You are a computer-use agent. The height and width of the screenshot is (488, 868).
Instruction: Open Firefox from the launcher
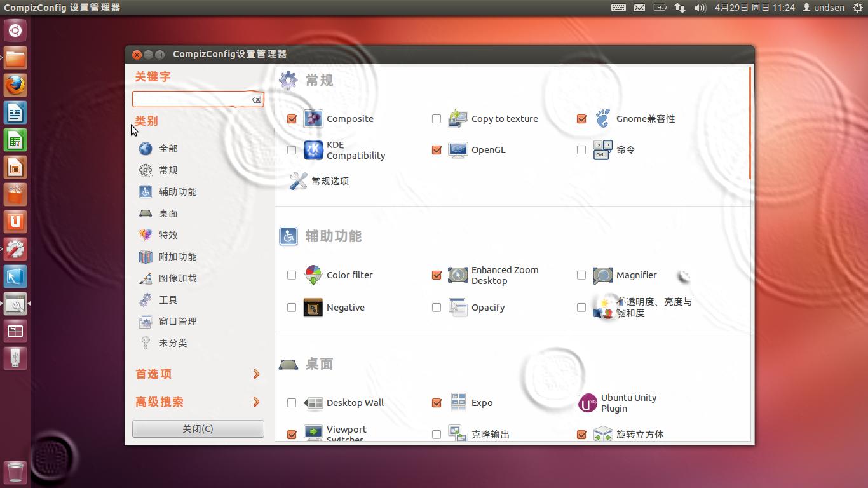pos(15,85)
